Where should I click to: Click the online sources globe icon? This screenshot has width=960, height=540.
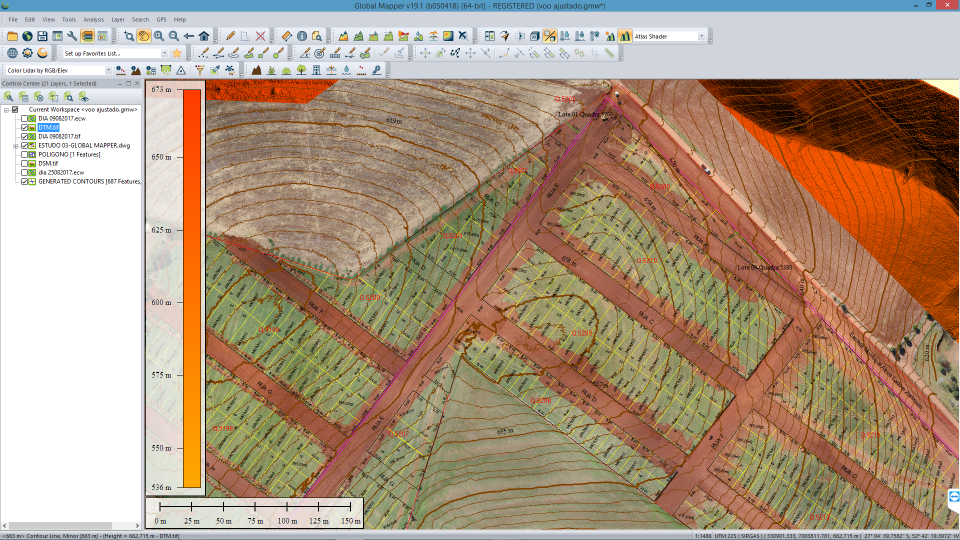pos(27,36)
